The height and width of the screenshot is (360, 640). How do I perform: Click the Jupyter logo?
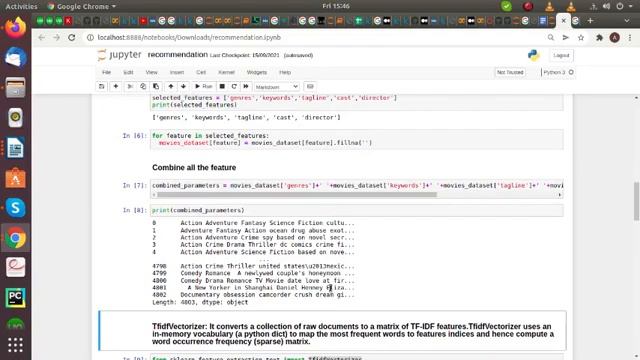119,55
